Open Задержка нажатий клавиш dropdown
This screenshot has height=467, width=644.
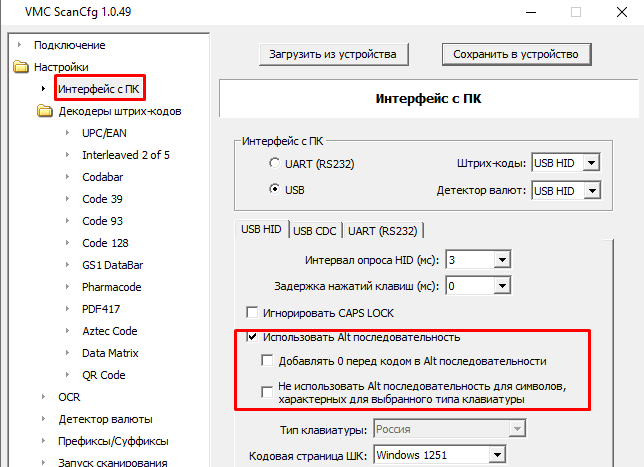(502, 286)
